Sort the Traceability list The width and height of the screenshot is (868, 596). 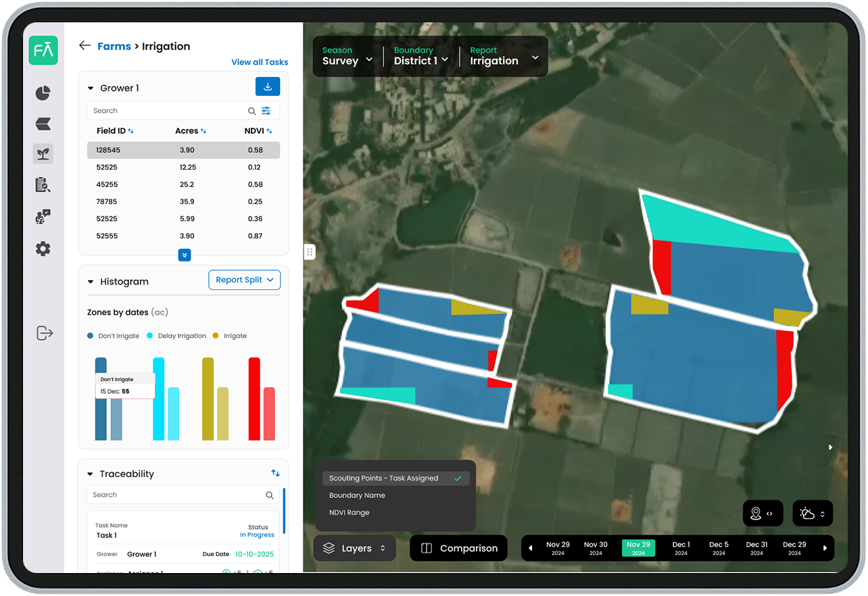(276, 473)
